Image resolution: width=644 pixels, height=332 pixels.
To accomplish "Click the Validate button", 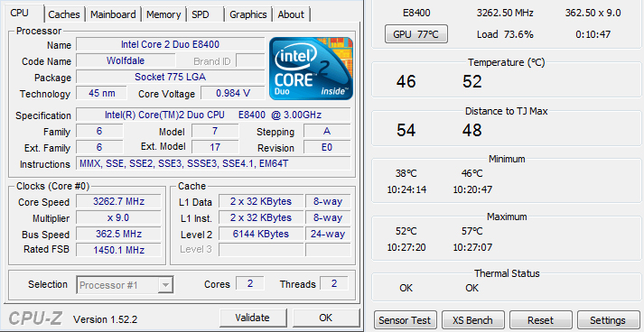I will pos(253,318).
